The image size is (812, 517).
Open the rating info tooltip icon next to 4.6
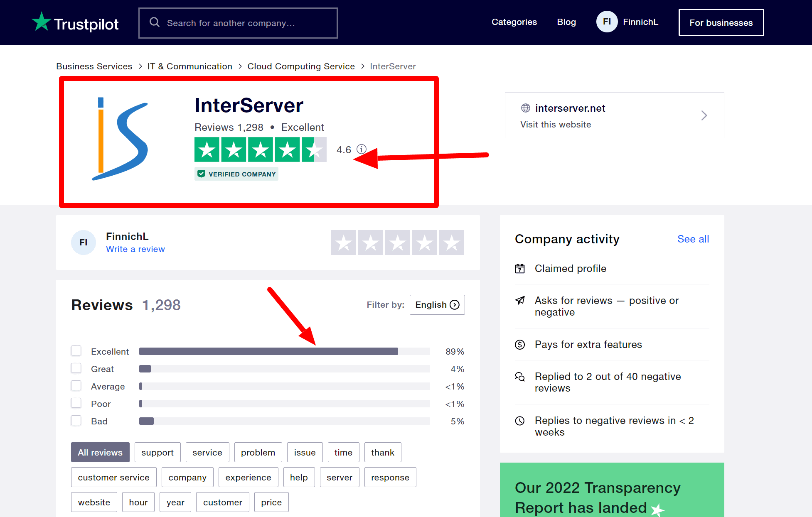pos(361,149)
